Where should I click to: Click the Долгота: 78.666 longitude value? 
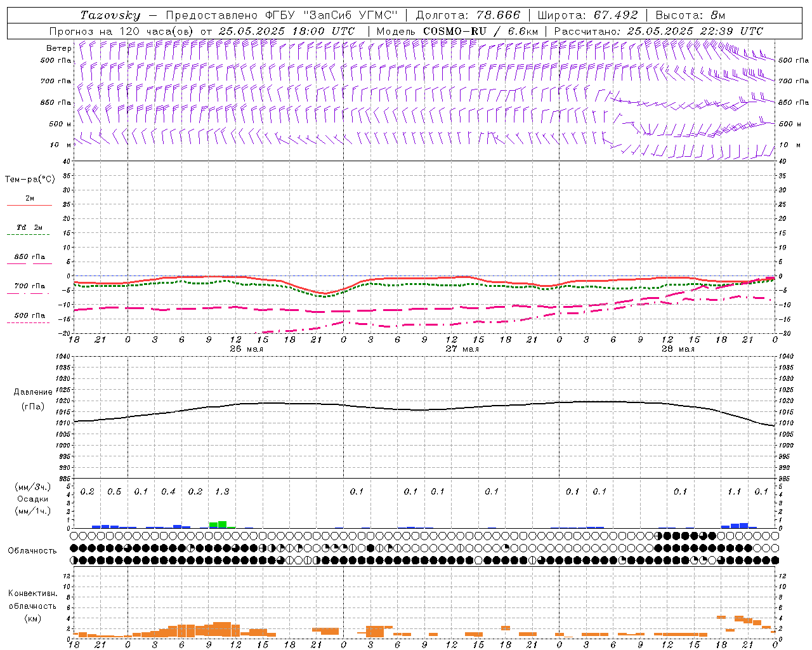[x=468, y=15]
